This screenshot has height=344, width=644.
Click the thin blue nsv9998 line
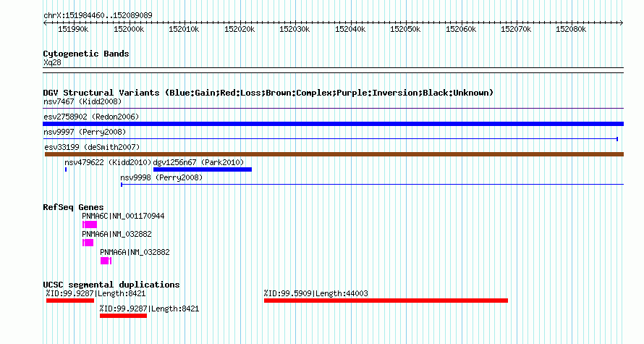pos(372,185)
